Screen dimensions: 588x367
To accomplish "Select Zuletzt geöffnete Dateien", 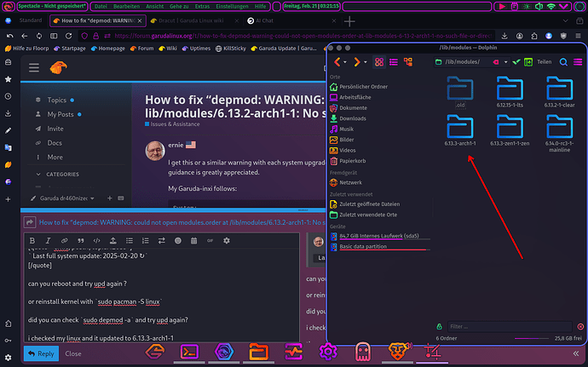I will [x=365, y=204].
